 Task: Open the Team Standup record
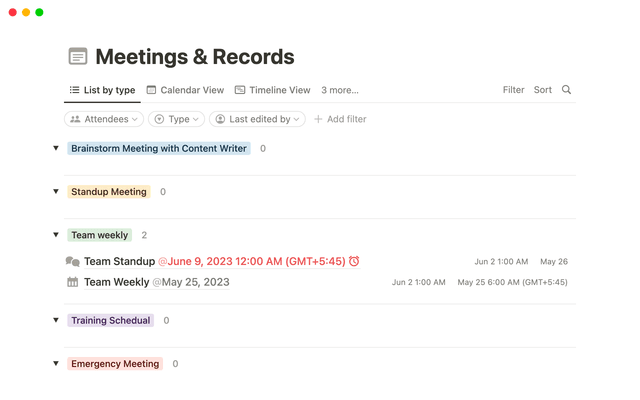tap(119, 262)
